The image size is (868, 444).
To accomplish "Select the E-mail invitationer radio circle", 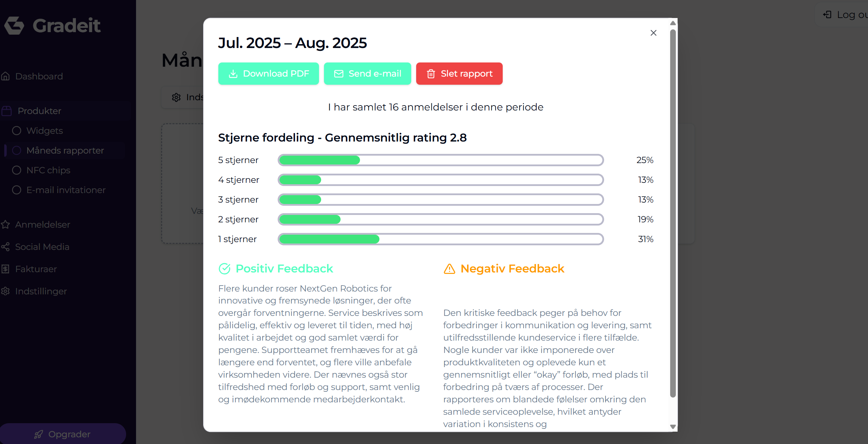I will pyautogui.click(x=17, y=190).
